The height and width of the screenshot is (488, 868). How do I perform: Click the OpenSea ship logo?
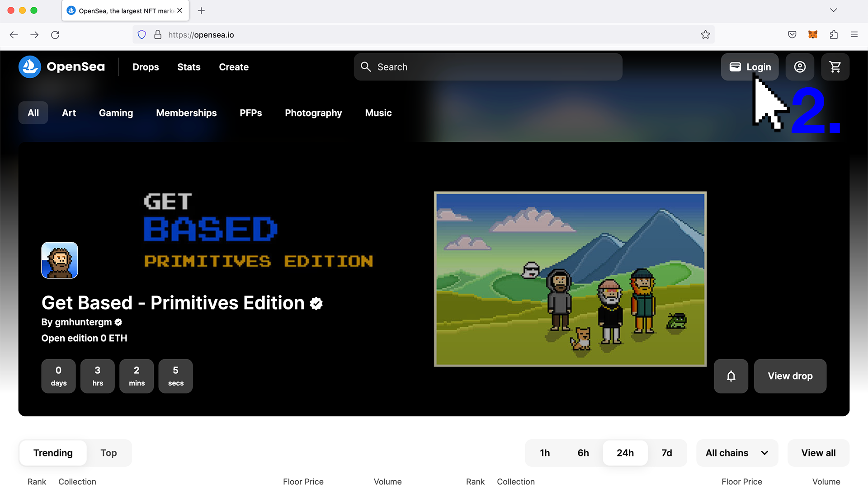pos(30,67)
